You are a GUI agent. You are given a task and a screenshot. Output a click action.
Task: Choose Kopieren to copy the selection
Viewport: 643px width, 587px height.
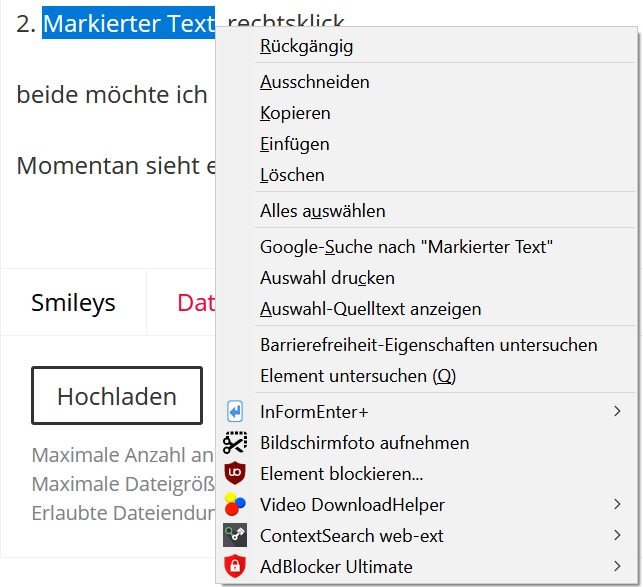(x=295, y=113)
